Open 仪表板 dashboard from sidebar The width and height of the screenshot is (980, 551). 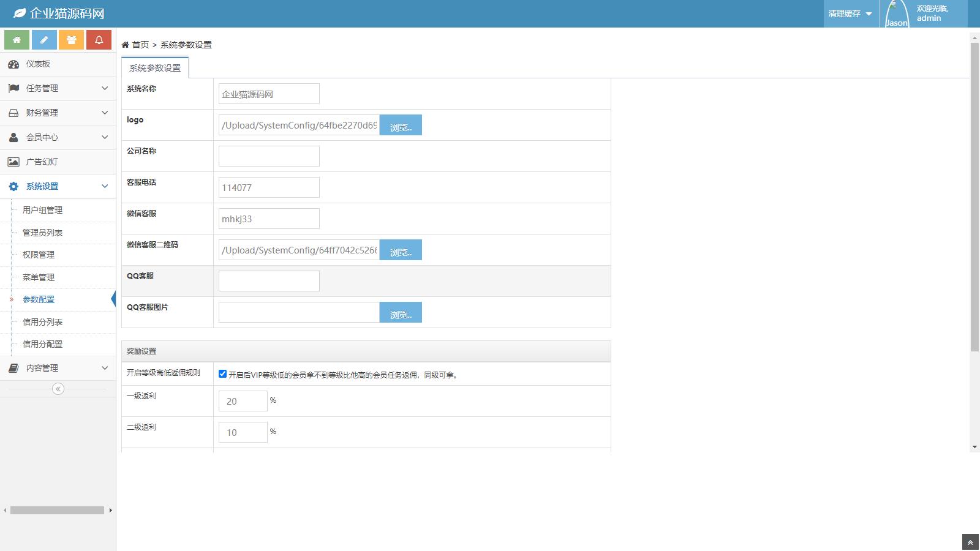[x=38, y=64]
